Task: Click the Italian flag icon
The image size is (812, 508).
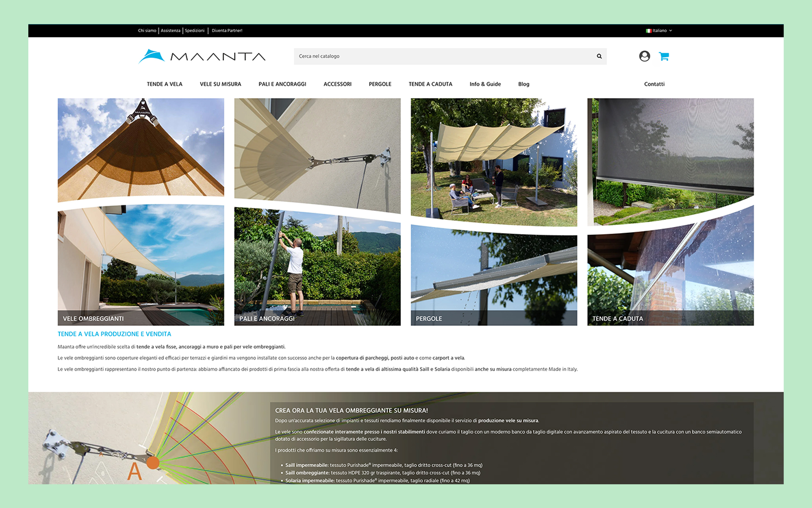Action: 648,31
